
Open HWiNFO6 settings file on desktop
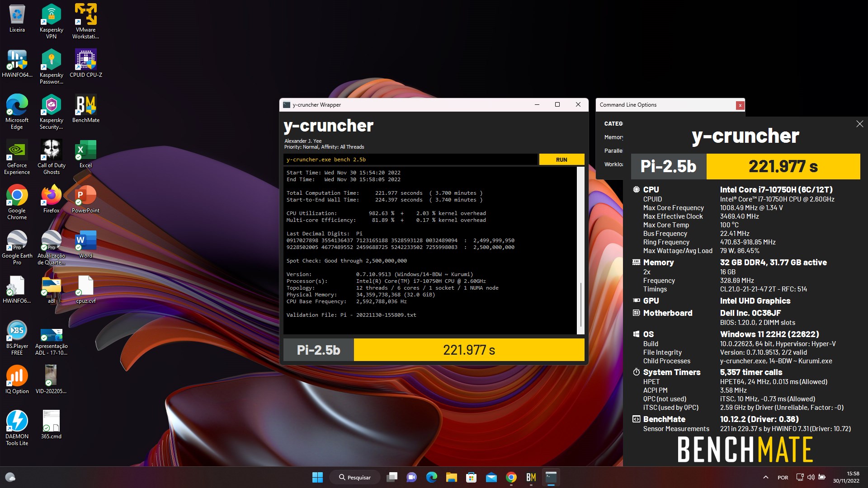point(17,290)
